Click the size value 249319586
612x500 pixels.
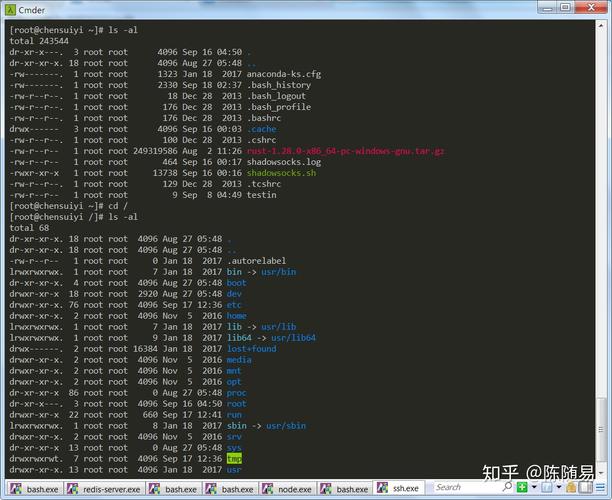coord(155,151)
